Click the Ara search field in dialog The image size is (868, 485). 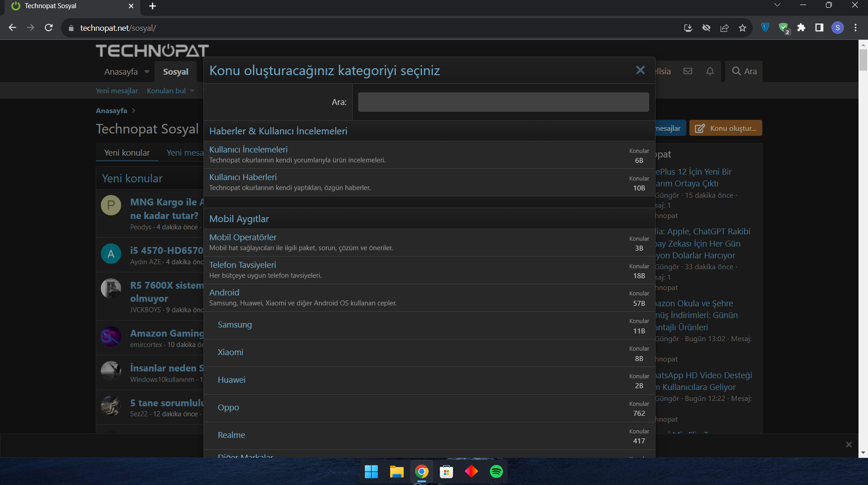click(503, 102)
